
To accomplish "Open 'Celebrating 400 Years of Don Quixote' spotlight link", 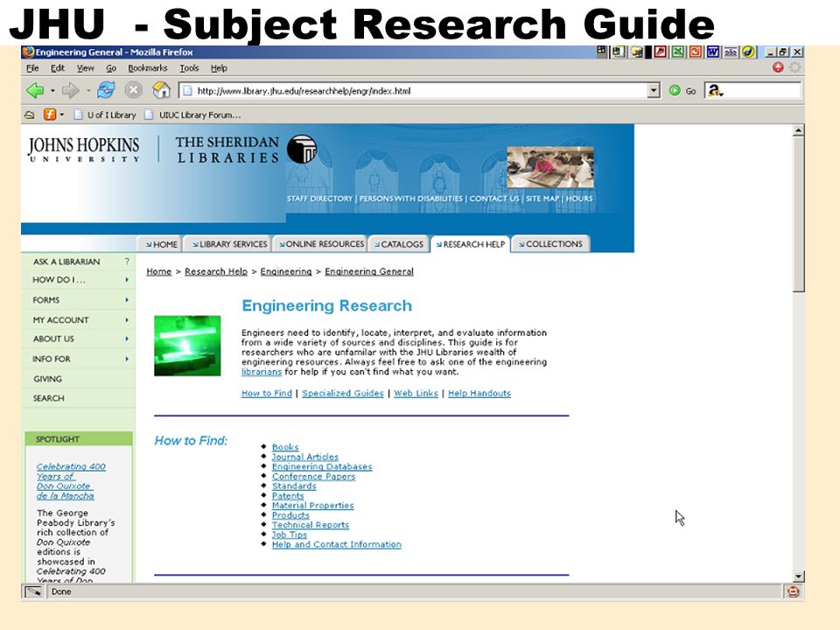I will (71, 481).
